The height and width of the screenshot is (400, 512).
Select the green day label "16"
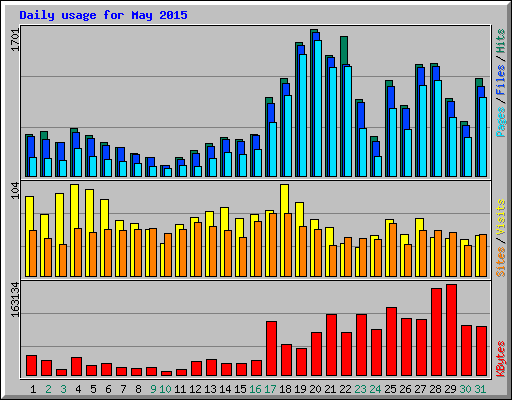(x=255, y=389)
